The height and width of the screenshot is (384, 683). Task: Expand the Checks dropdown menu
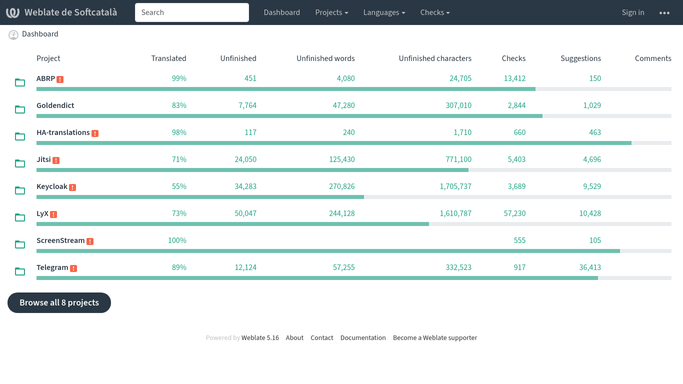point(435,12)
